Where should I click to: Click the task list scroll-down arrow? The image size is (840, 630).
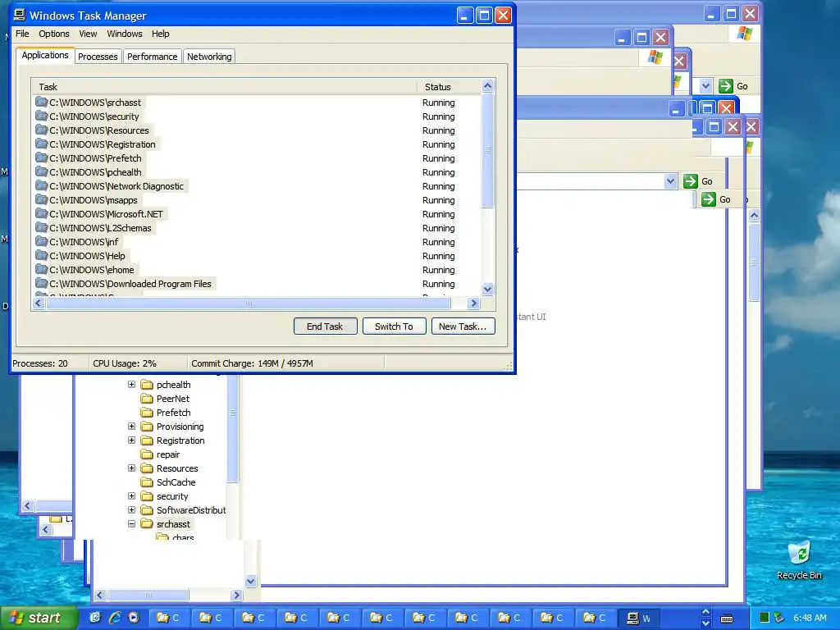coord(487,290)
